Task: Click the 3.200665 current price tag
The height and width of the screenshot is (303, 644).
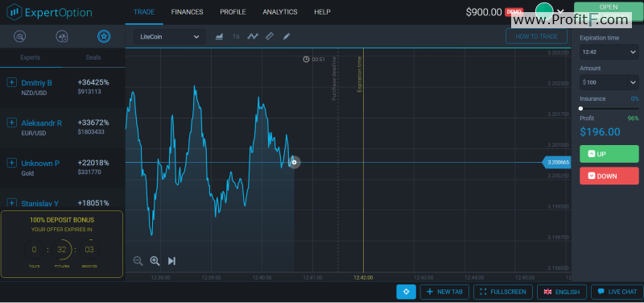Action: tap(556, 163)
